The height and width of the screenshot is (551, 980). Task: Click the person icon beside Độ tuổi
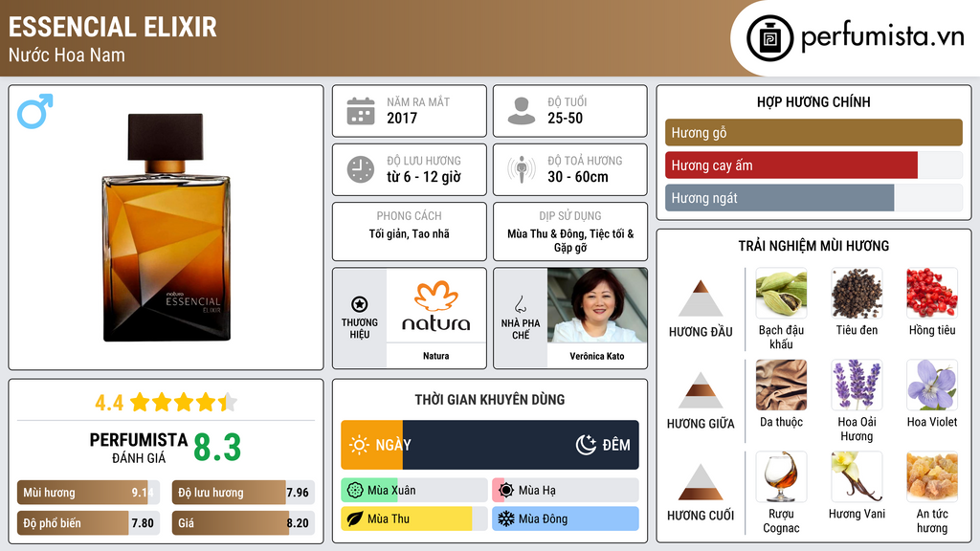522,111
